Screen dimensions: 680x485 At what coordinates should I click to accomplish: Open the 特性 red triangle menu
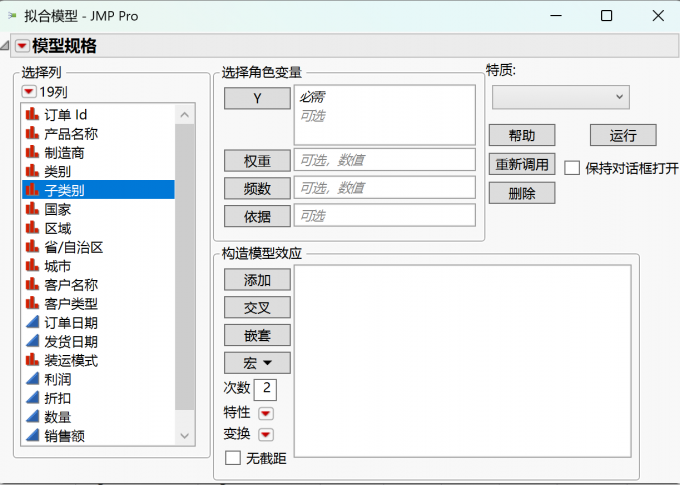[266, 413]
